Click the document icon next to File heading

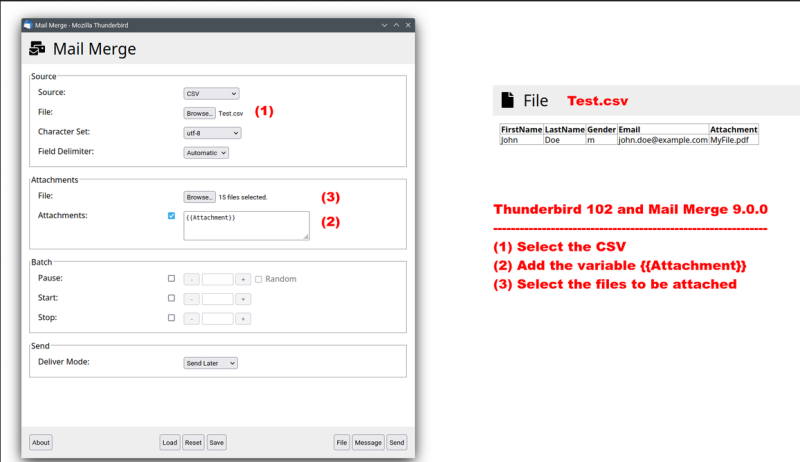[x=507, y=100]
